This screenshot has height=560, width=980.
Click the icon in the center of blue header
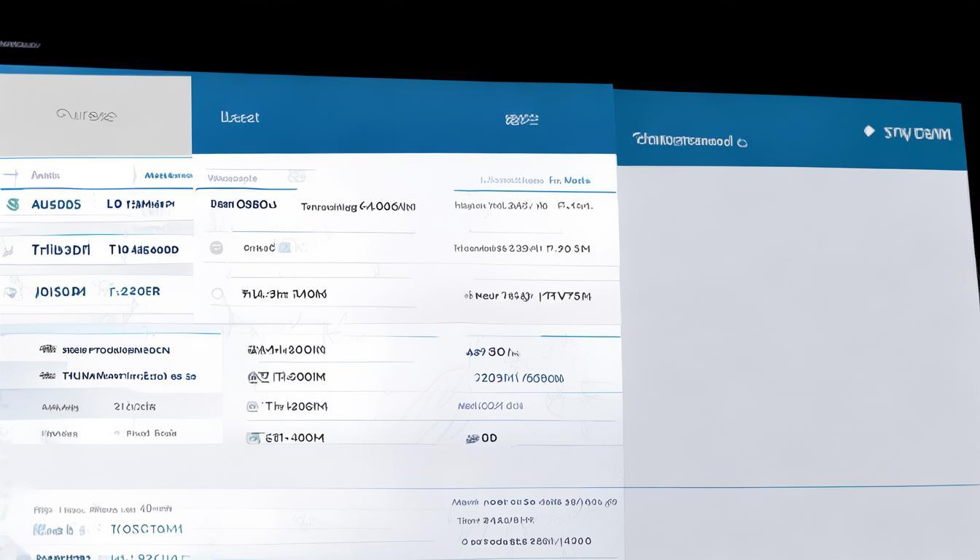point(521,119)
